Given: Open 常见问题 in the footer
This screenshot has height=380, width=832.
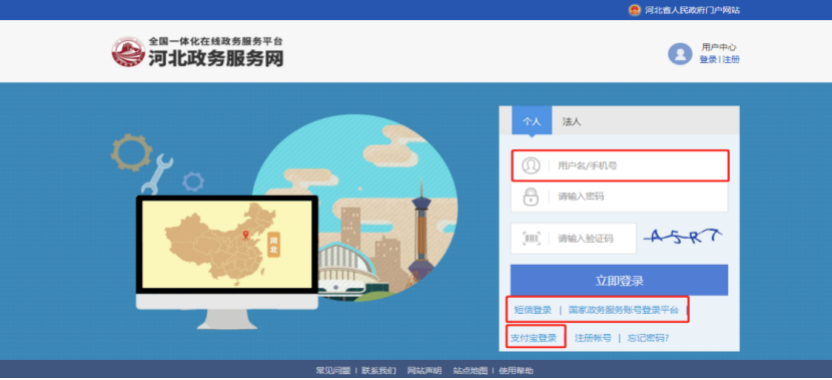Looking at the screenshot, I should point(333,370).
